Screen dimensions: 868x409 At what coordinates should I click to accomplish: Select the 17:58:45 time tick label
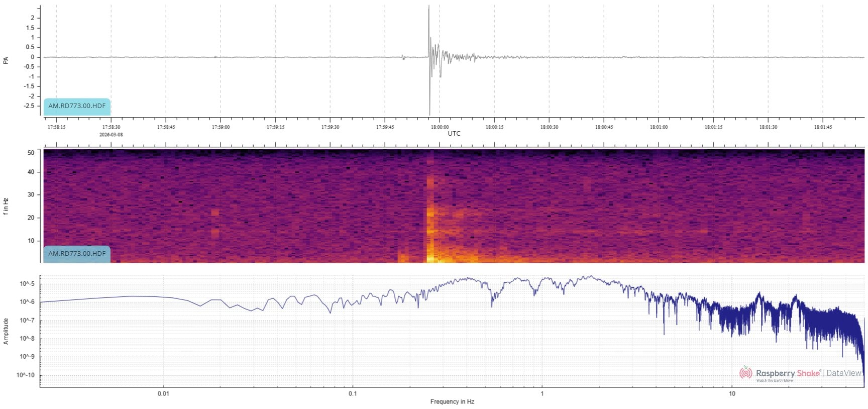166,127
